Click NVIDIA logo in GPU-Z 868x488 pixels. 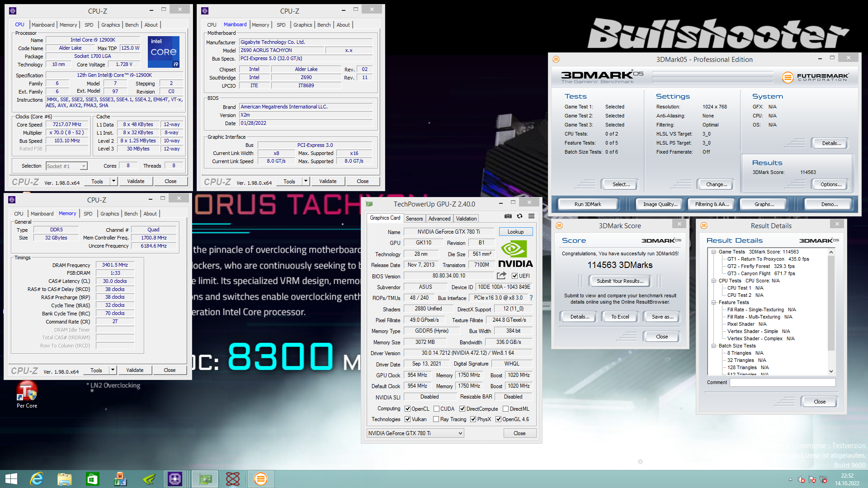pos(515,253)
